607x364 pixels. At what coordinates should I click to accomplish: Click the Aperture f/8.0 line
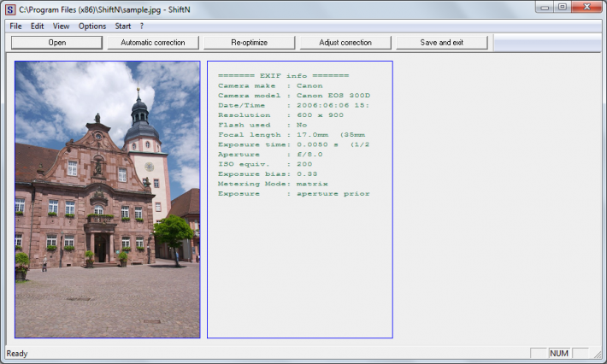pyautogui.click(x=270, y=155)
